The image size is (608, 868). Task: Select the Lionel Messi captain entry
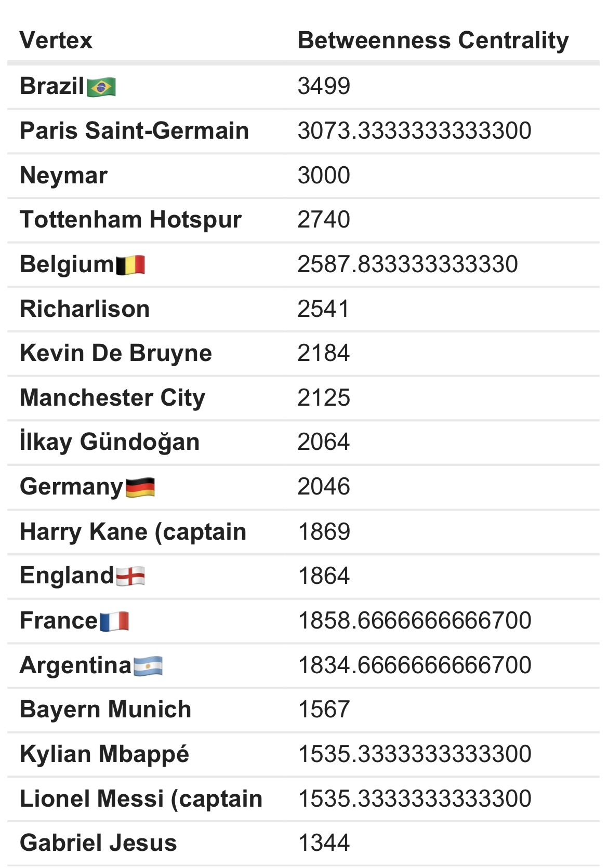(141, 799)
